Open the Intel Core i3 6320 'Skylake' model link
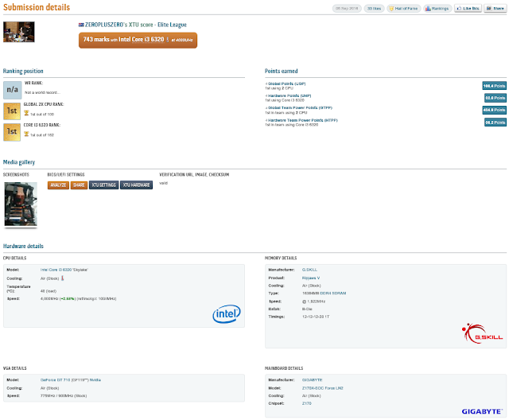Screen dimensions: 509x420 coord(65,270)
